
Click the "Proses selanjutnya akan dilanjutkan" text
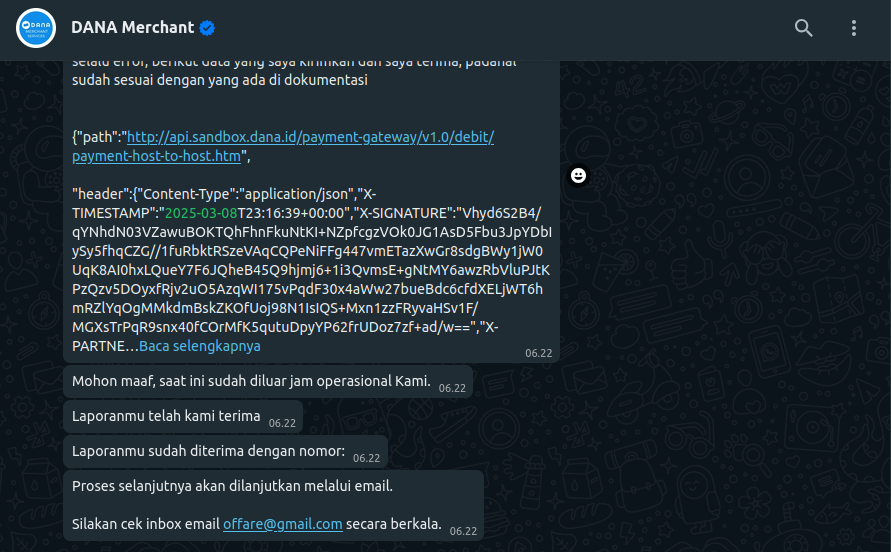(x=232, y=486)
